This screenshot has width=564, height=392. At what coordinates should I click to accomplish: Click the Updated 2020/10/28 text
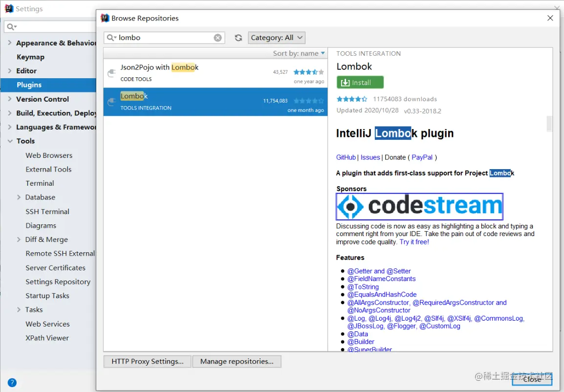pos(367,110)
